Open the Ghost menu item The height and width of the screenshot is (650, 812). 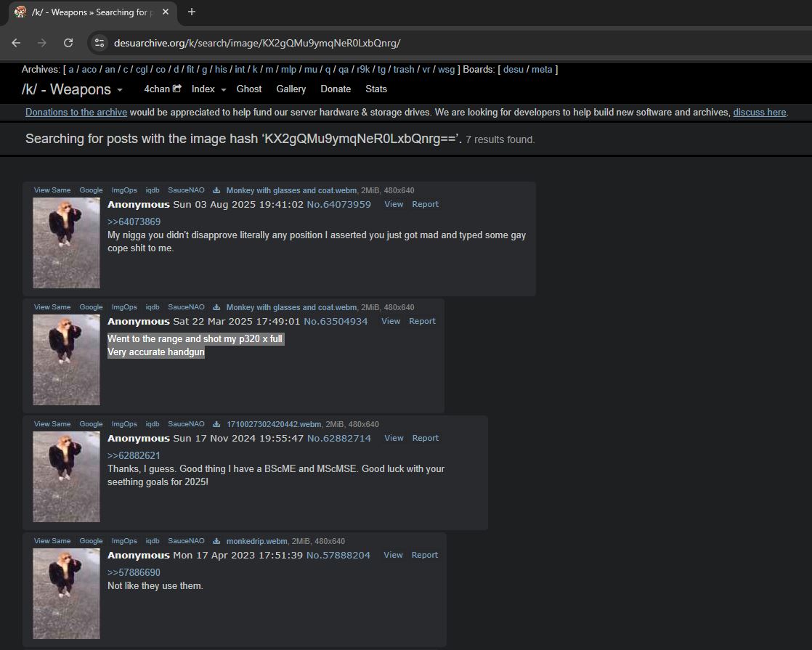point(248,89)
